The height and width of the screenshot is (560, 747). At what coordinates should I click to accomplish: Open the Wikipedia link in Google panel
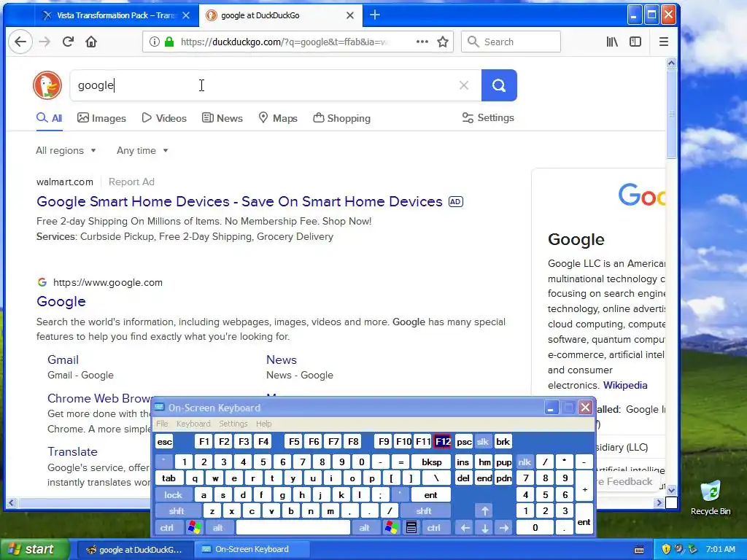[625, 385]
